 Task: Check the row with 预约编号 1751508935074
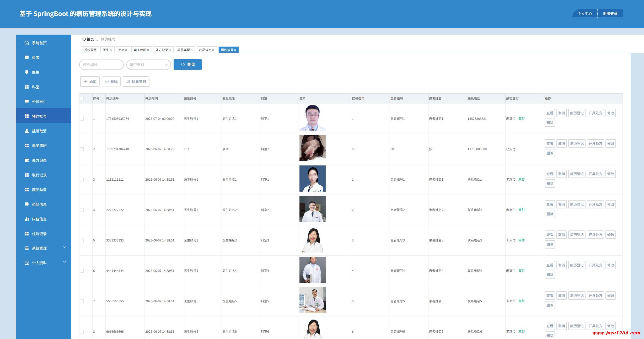coord(82,119)
